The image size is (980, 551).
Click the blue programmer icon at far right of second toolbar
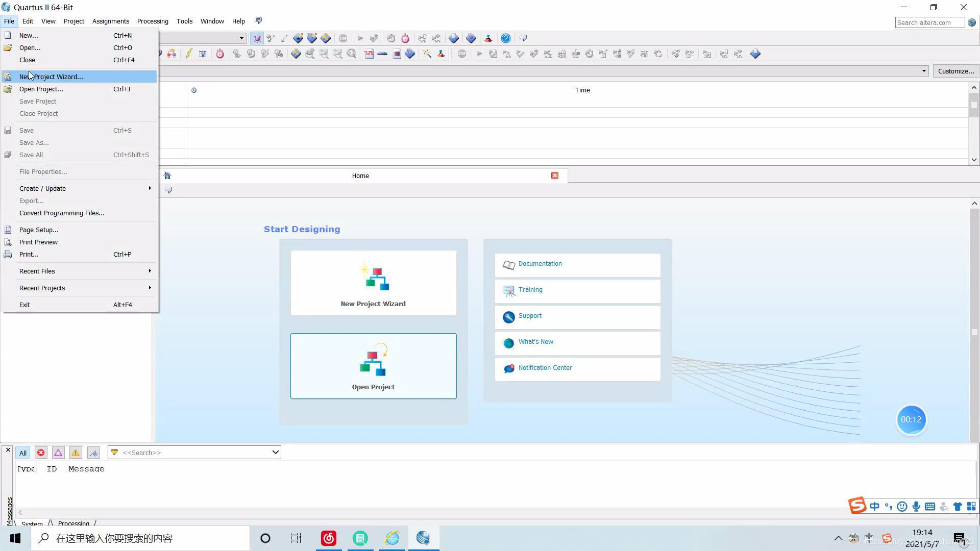pyautogui.click(x=755, y=54)
